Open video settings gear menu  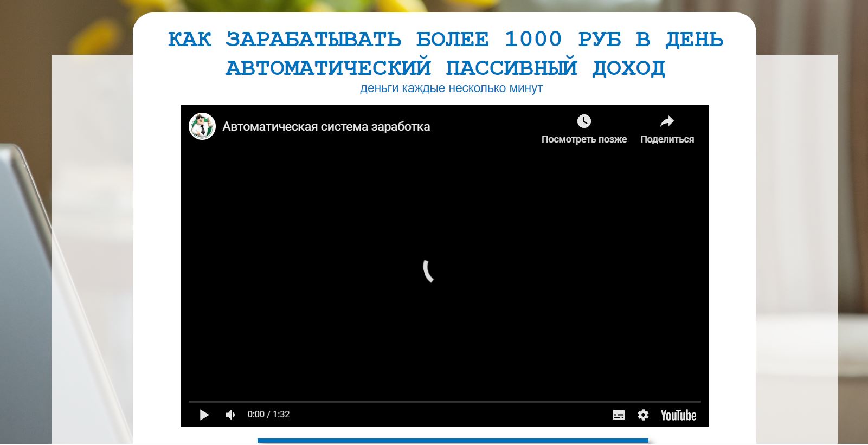[643, 415]
